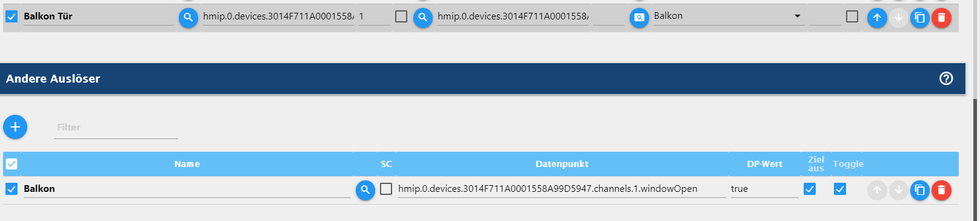
Task: Edit the DP-Wert field showing true
Action: 764,189
